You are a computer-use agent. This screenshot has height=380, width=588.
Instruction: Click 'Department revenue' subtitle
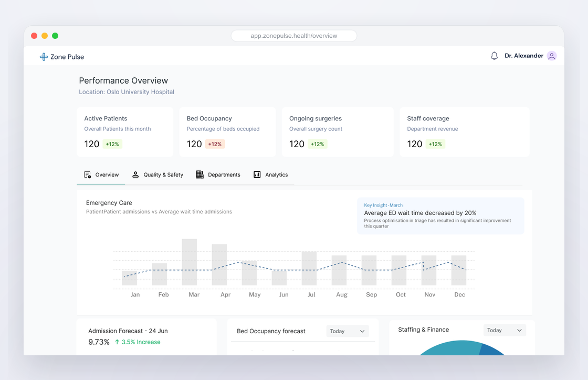pyautogui.click(x=433, y=129)
